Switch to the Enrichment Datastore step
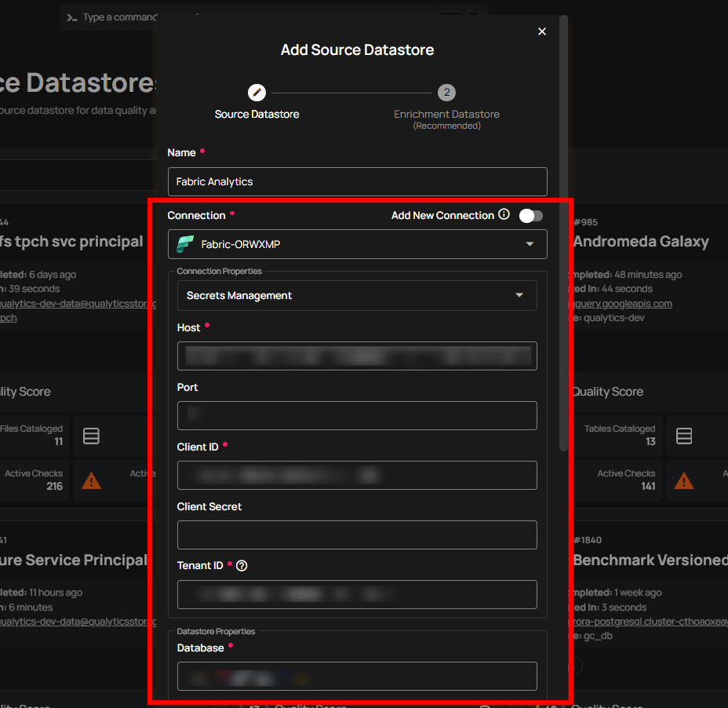This screenshot has width=728, height=708. tap(446, 114)
